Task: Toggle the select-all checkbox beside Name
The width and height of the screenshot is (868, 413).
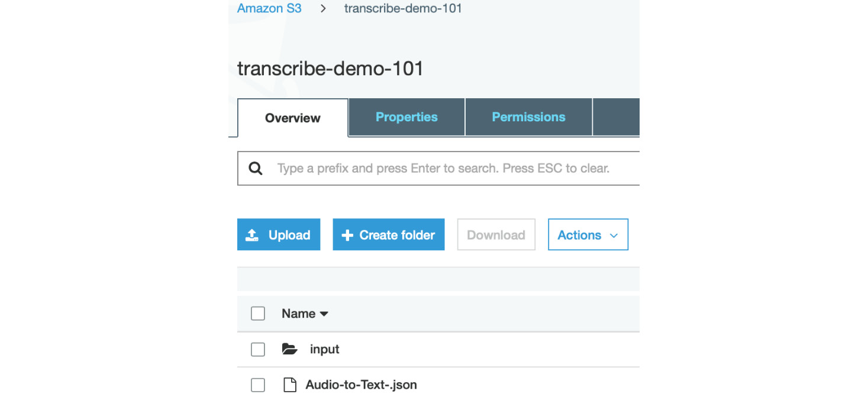Action: click(258, 314)
